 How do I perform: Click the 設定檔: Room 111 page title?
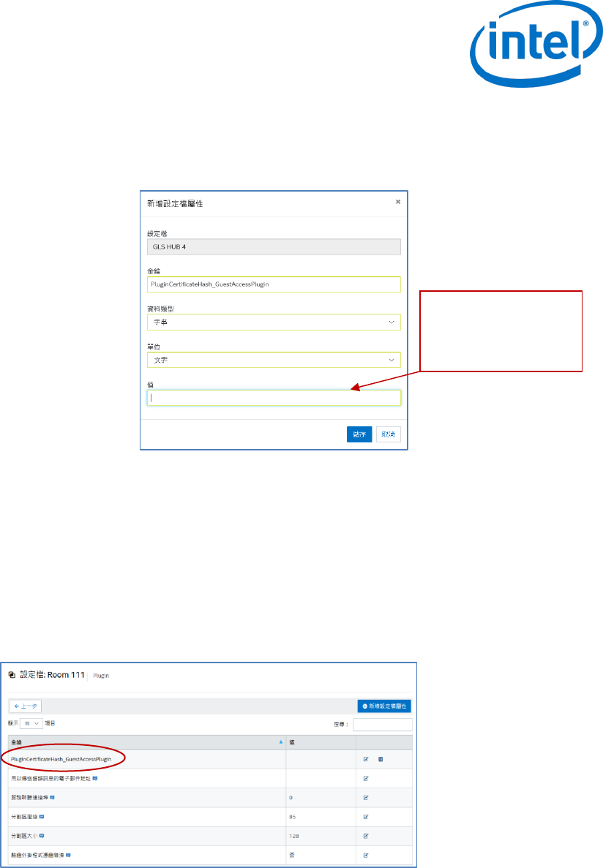coord(52,675)
